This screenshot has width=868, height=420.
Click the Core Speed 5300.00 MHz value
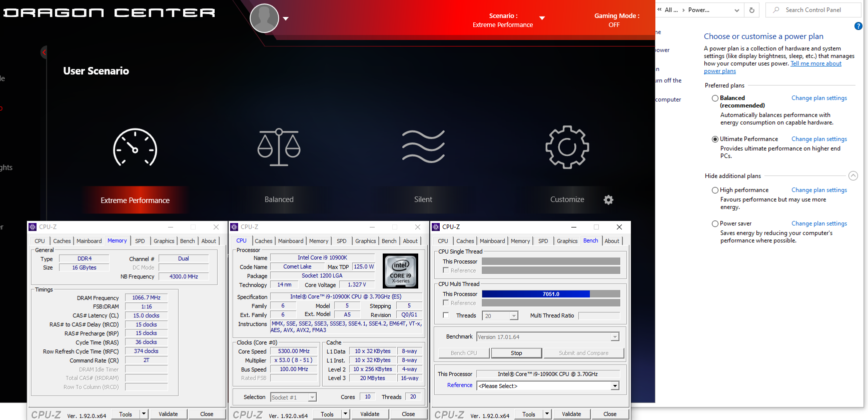click(294, 351)
